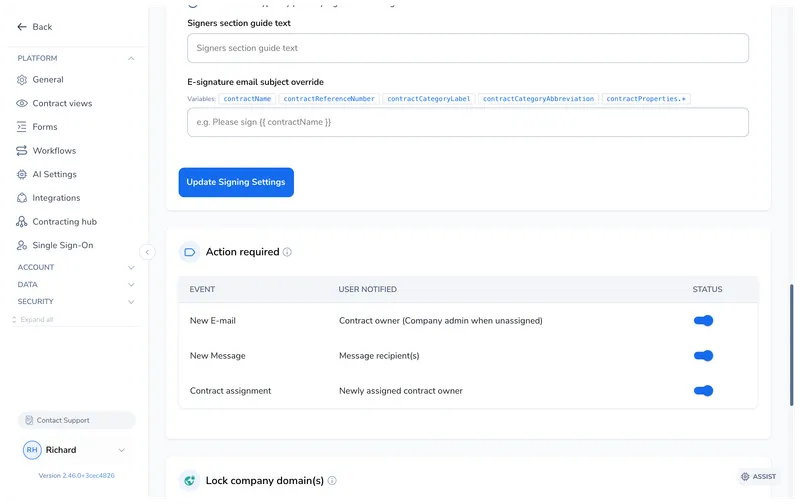
Task: Click the Workflows icon in sidebar
Action: 21,150
